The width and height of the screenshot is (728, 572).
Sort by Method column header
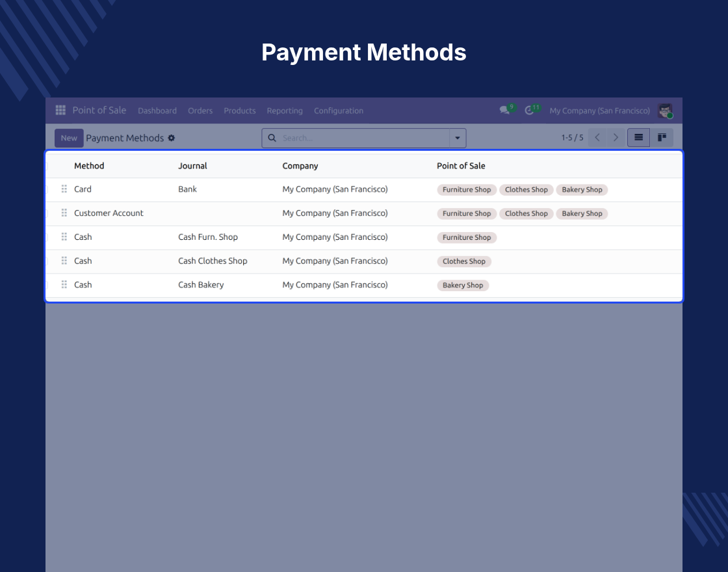[x=89, y=166]
